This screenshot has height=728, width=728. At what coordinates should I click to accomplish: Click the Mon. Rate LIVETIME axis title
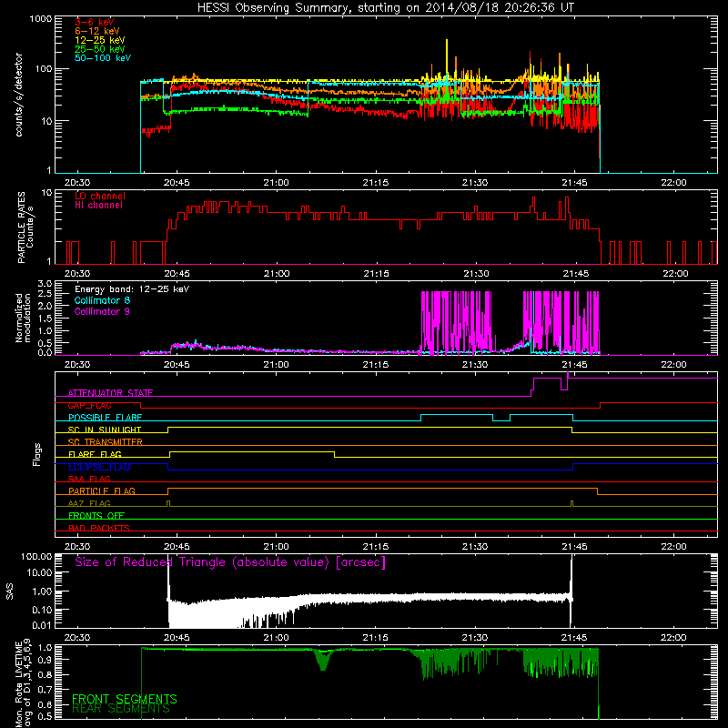pos(23,684)
